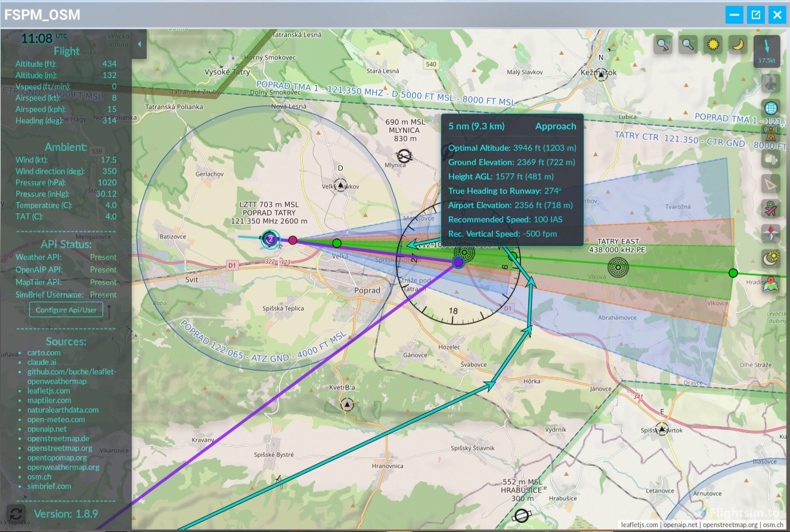Click the Approach label in the popup
790x532 pixels.
click(x=556, y=126)
